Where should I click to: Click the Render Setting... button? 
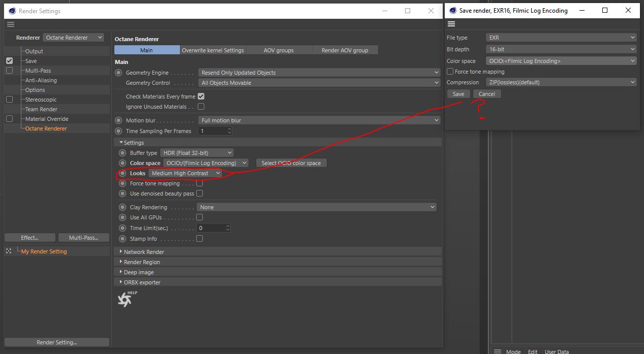[57, 342]
